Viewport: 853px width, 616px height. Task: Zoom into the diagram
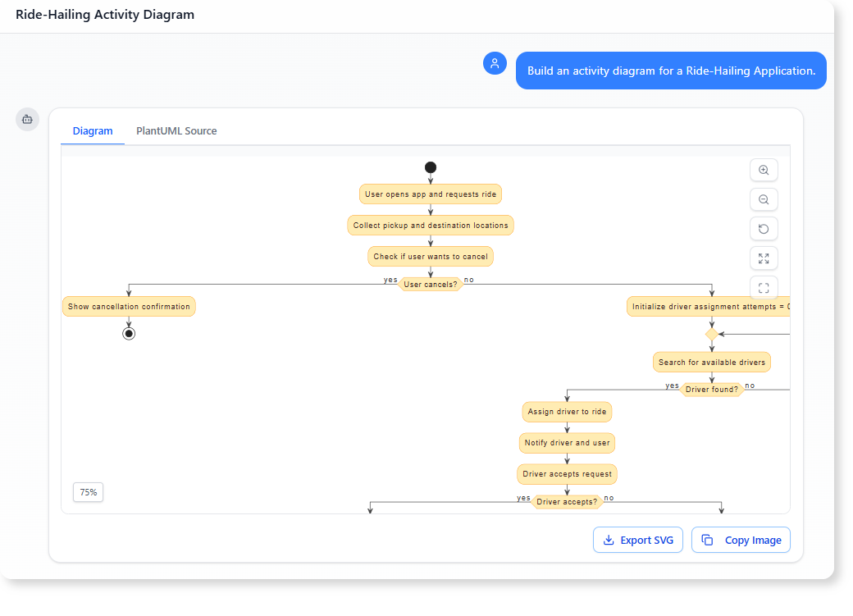pos(764,170)
